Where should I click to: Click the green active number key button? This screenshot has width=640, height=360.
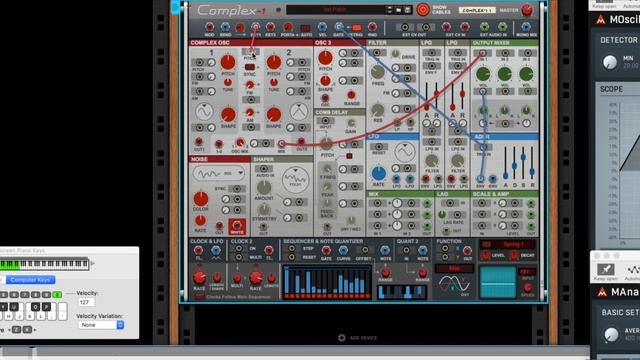tap(57, 294)
